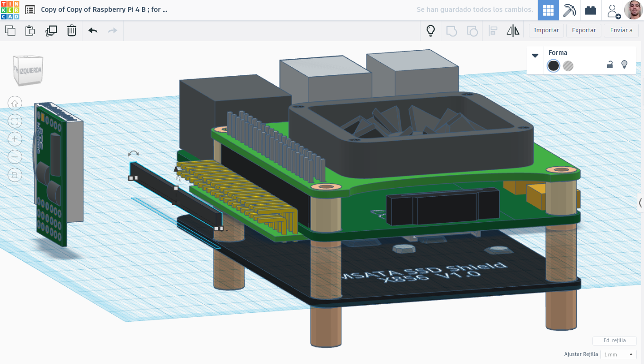Hide selected shape via Forma lightbulb
The height and width of the screenshot is (364, 644).
[624, 64]
